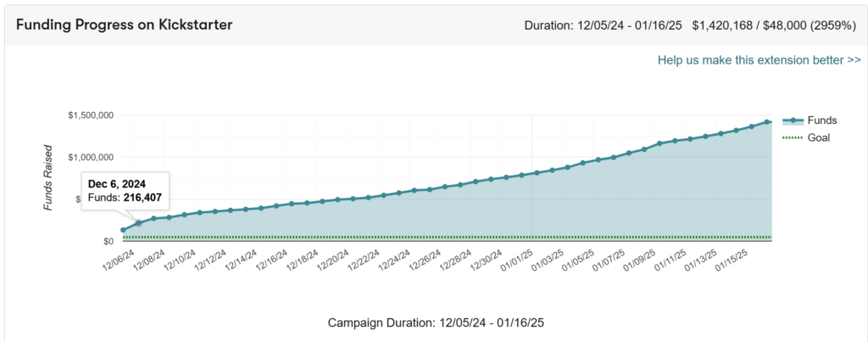Click the 'Campaign Duration' caption below chart

pyautogui.click(x=435, y=323)
